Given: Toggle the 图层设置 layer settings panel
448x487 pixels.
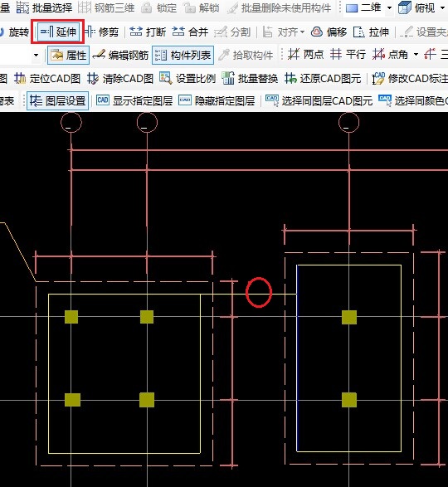Looking at the screenshot, I should pyautogui.click(x=57, y=100).
